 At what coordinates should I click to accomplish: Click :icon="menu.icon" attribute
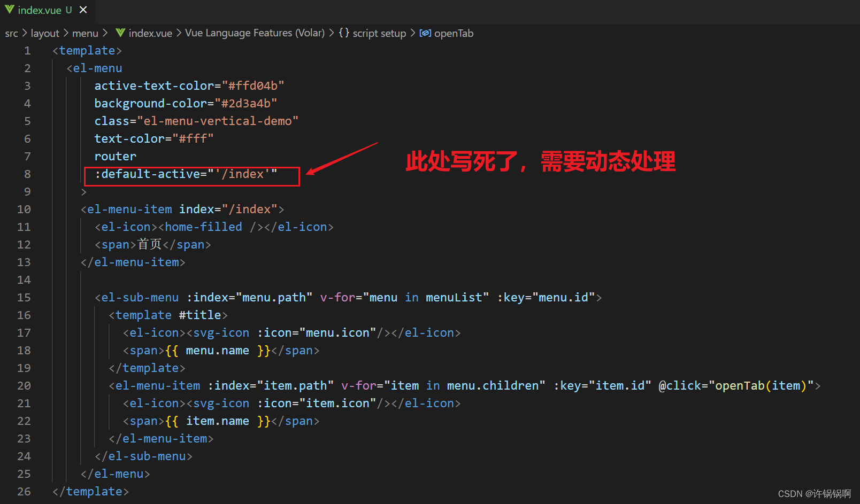pyautogui.click(x=317, y=333)
